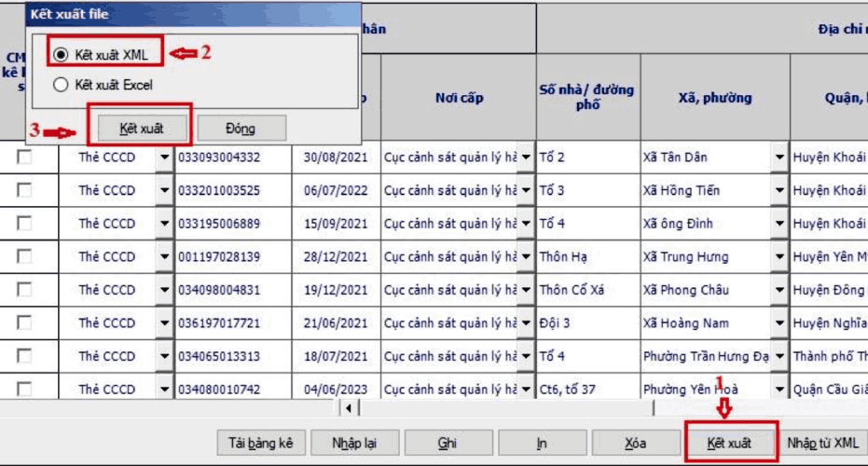The image size is (868, 466).
Task: Open Nơi cấp dropdown in Thôn Hạ row
Action: (x=526, y=257)
